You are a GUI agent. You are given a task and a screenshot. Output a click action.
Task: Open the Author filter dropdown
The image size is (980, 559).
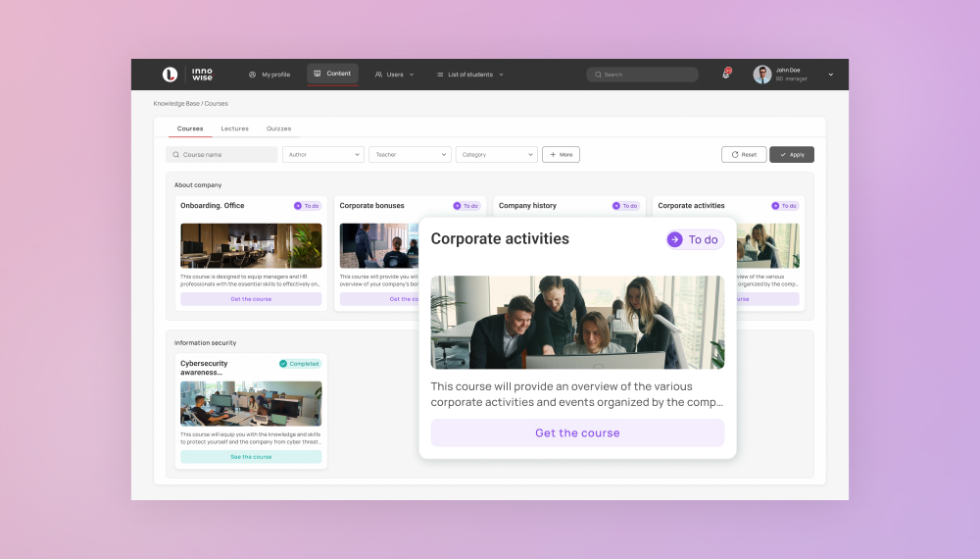click(x=323, y=154)
